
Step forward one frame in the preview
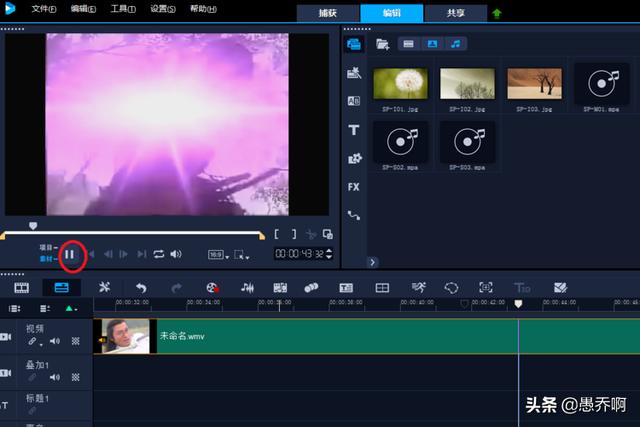click(123, 254)
